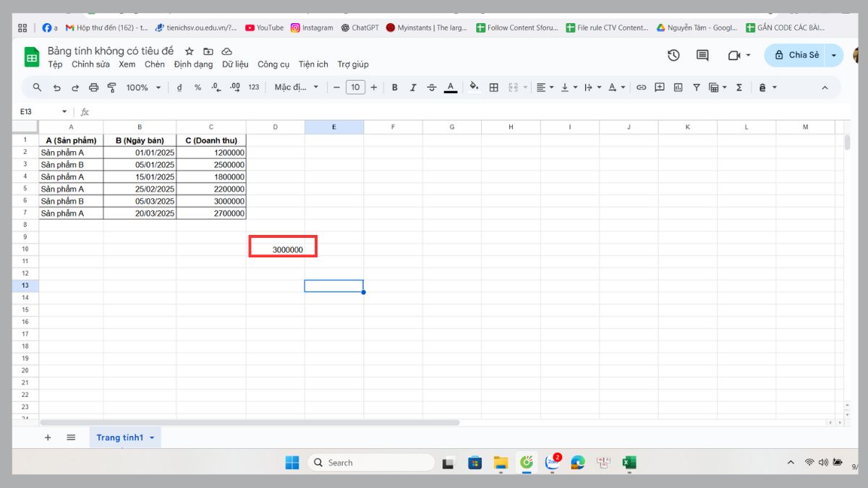
Task: Open the Xem menu
Action: [127, 64]
